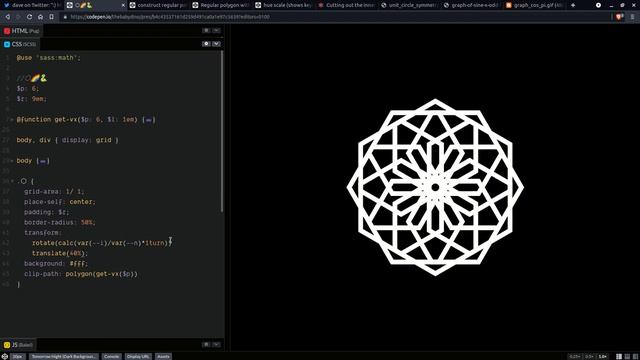Unfold the collapsed get-vx function code

tap(149, 120)
